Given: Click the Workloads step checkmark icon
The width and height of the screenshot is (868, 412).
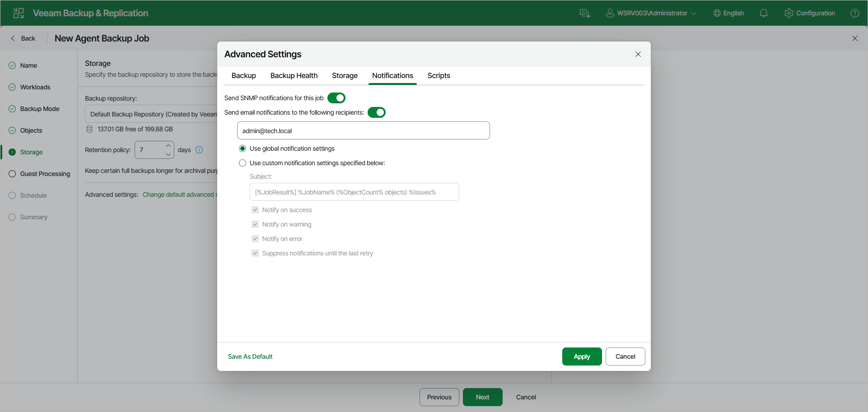Looking at the screenshot, I should pos(12,87).
